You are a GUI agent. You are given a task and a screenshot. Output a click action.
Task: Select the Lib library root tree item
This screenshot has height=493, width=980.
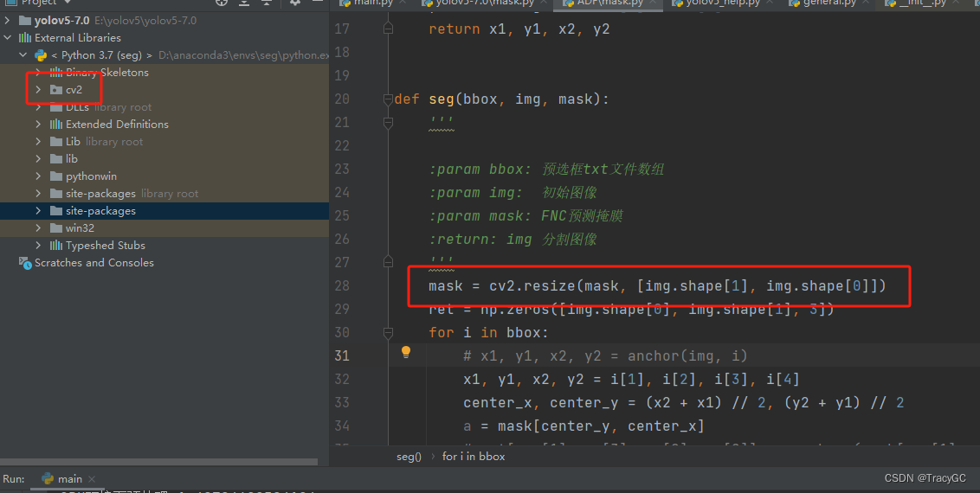[x=164, y=142]
